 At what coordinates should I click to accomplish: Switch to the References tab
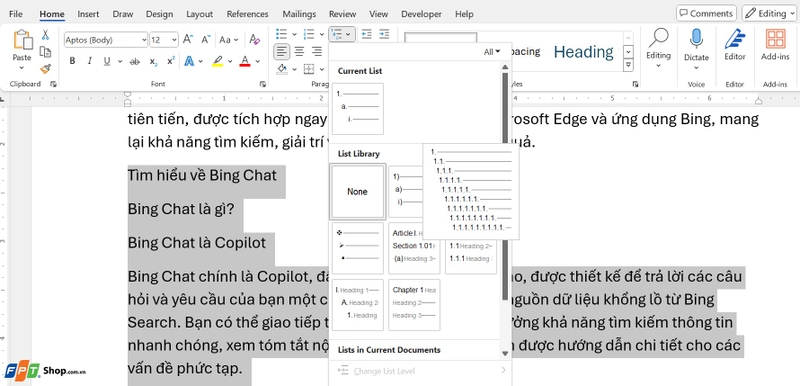pos(247,14)
